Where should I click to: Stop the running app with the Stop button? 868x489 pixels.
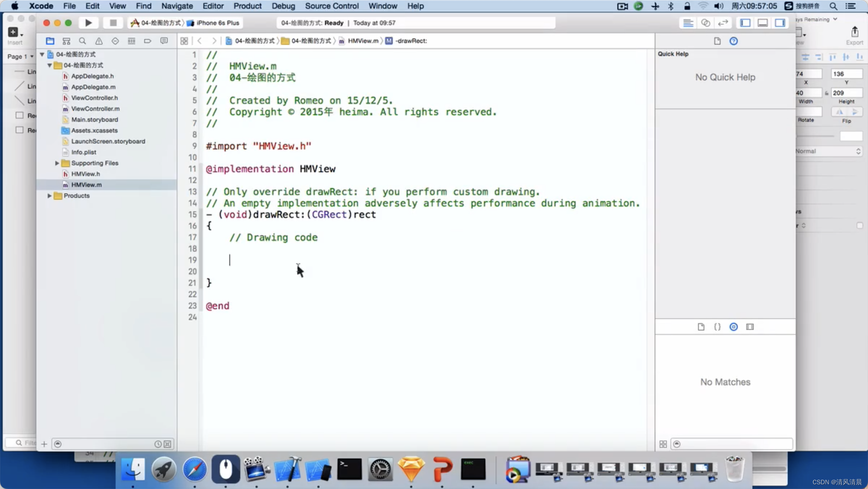click(113, 23)
